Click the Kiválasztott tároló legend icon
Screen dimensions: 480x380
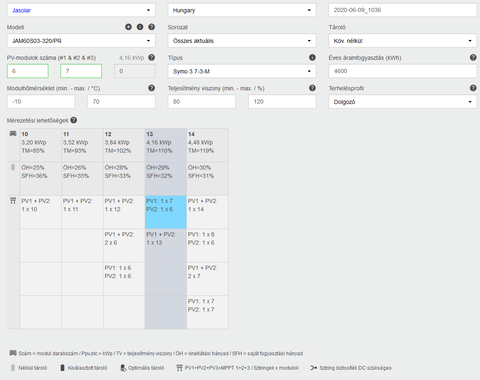point(62,368)
